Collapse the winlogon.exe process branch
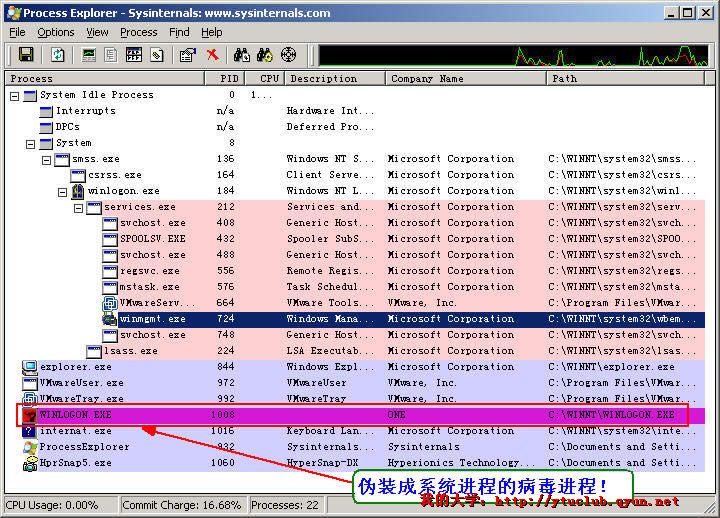The image size is (720, 518). tap(63, 191)
